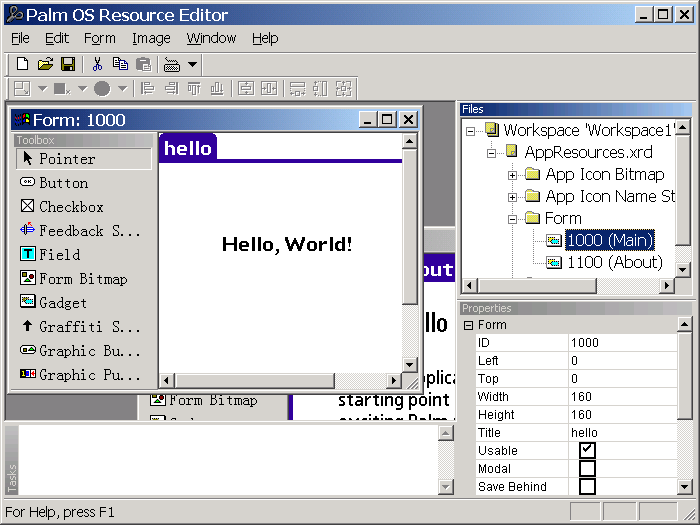Open the Image menu
This screenshot has width=700, height=525.
(x=151, y=38)
